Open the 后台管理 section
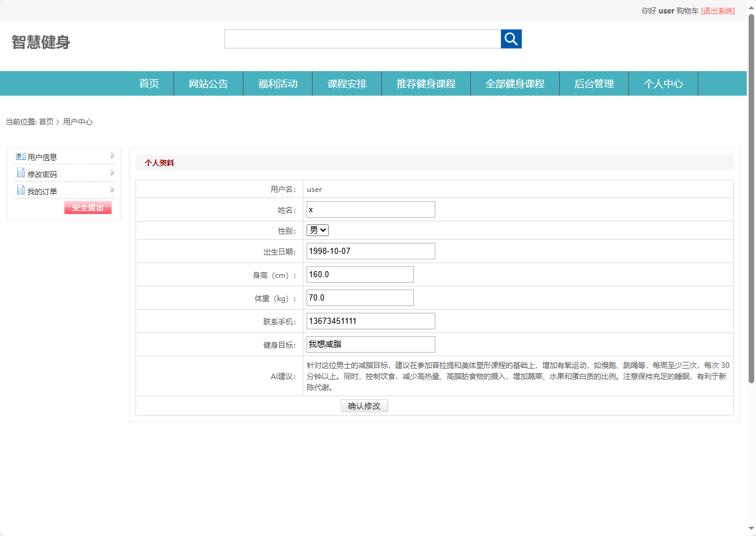The width and height of the screenshot is (756, 536). coord(594,83)
